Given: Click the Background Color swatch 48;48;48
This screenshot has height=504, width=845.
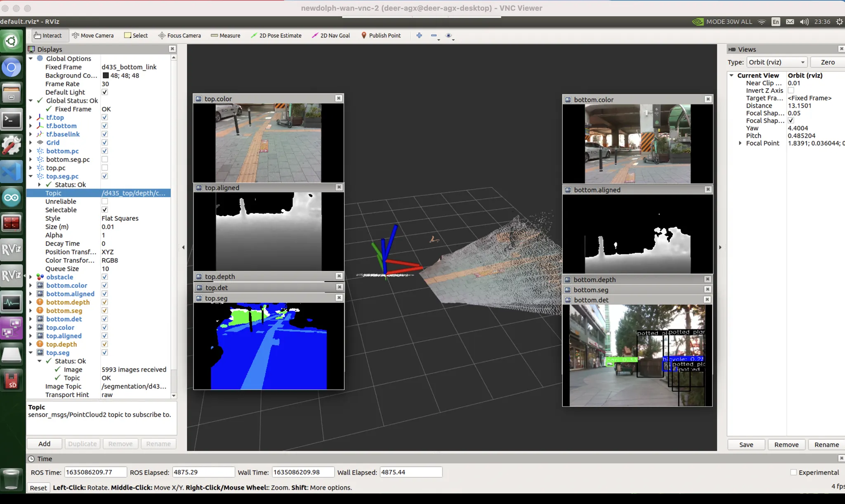Looking at the screenshot, I should pos(106,75).
